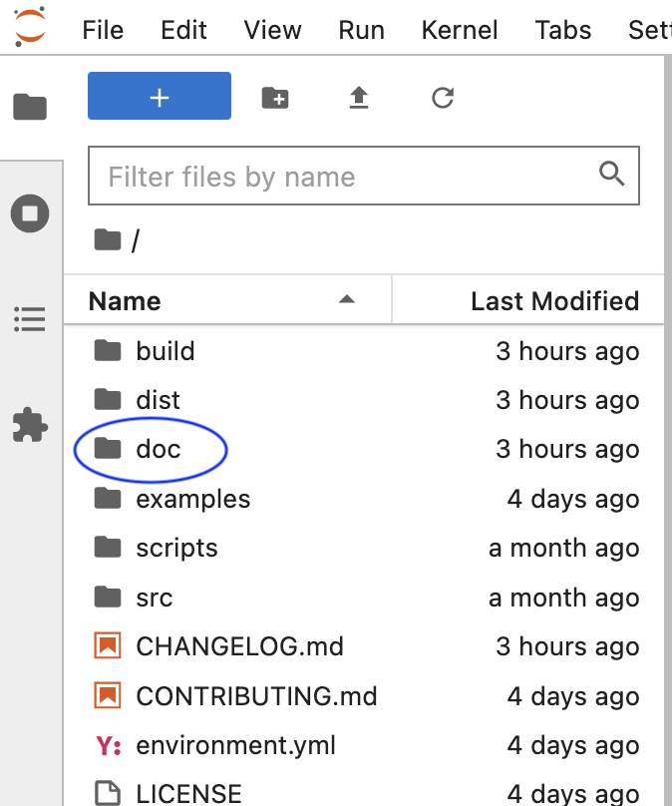672x806 pixels.
Task: Open the file browser sidebar tab
Action: pos(30,107)
